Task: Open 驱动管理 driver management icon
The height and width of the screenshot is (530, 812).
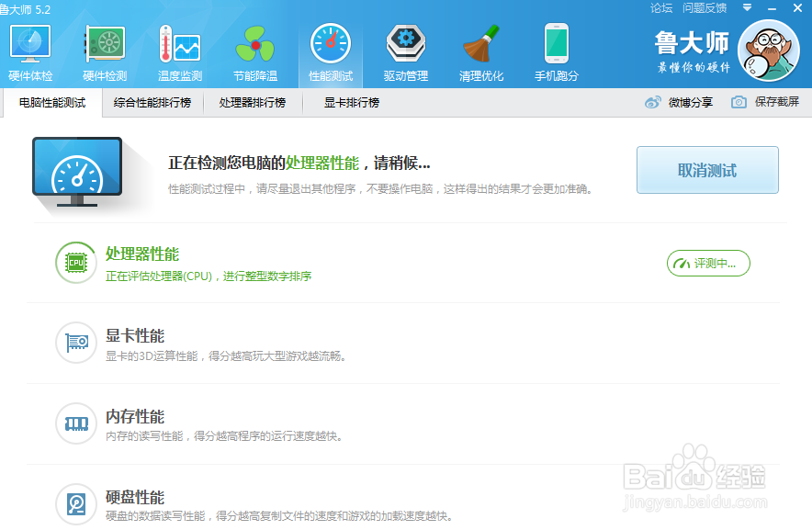Action: tap(406, 43)
